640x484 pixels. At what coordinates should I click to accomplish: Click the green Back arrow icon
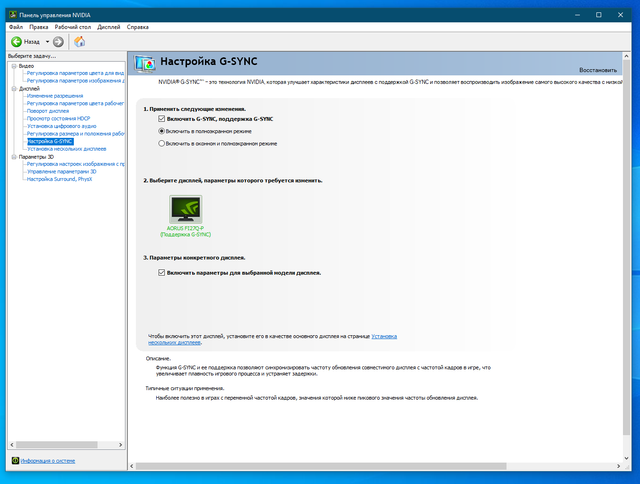click(16, 42)
